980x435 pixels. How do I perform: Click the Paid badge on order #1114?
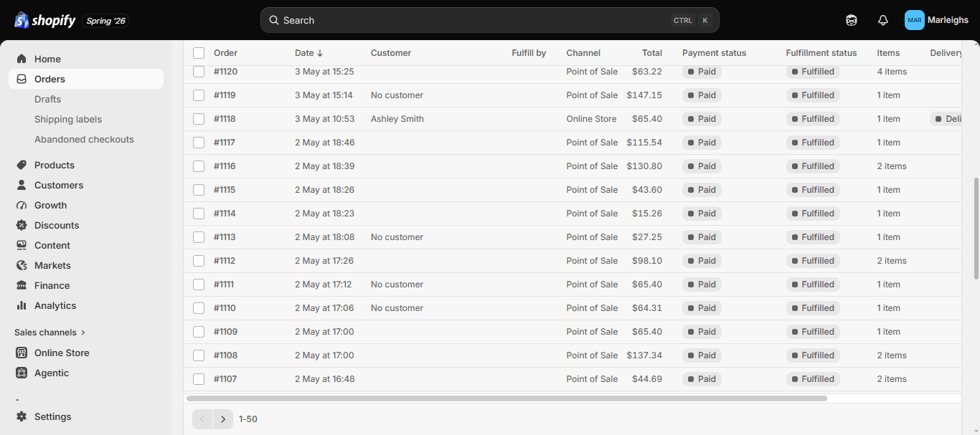point(702,214)
